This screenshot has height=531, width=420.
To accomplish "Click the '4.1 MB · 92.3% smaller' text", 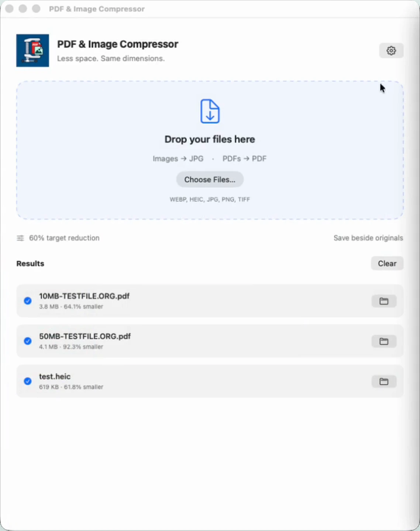I will tap(71, 347).
